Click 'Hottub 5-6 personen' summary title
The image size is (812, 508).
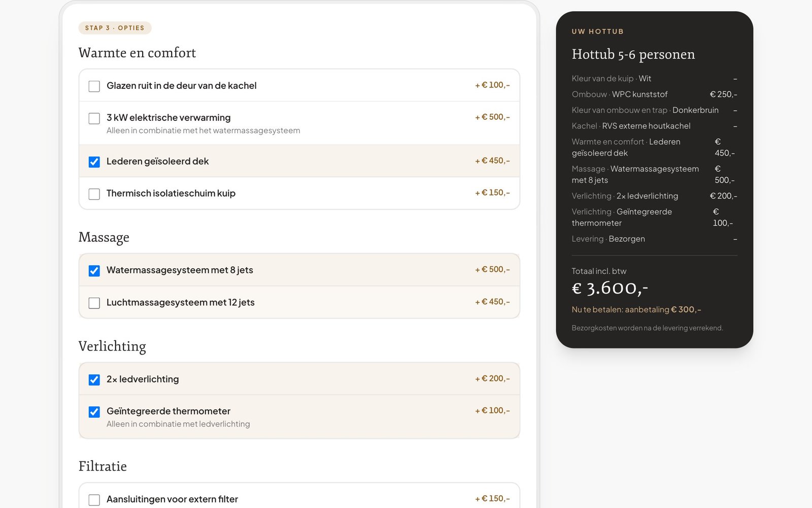click(x=633, y=54)
